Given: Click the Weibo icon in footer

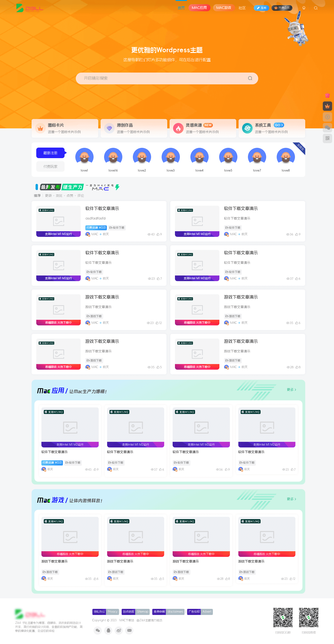Looking at the screenshot, I should [x=119, y=630].
